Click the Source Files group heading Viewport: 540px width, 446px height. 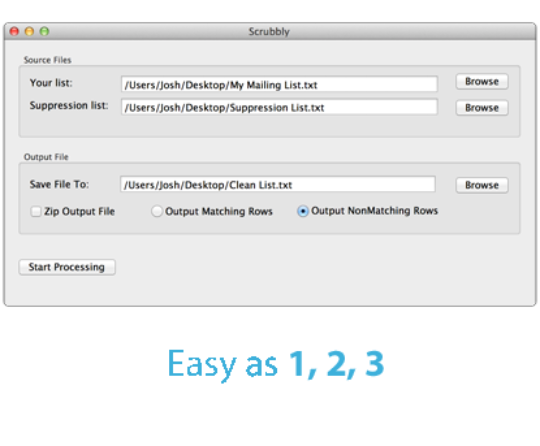(x=48, y=60)
